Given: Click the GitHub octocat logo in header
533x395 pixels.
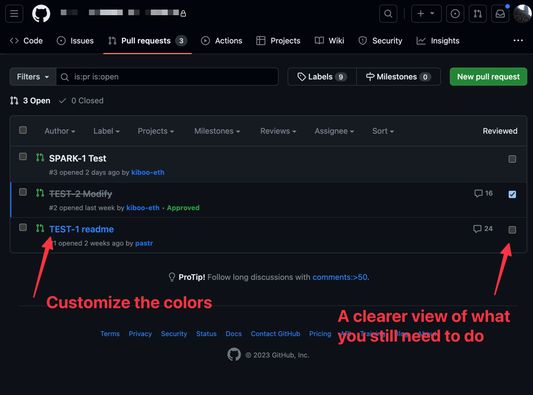Looking at the screenshot, I should point(41,14).
